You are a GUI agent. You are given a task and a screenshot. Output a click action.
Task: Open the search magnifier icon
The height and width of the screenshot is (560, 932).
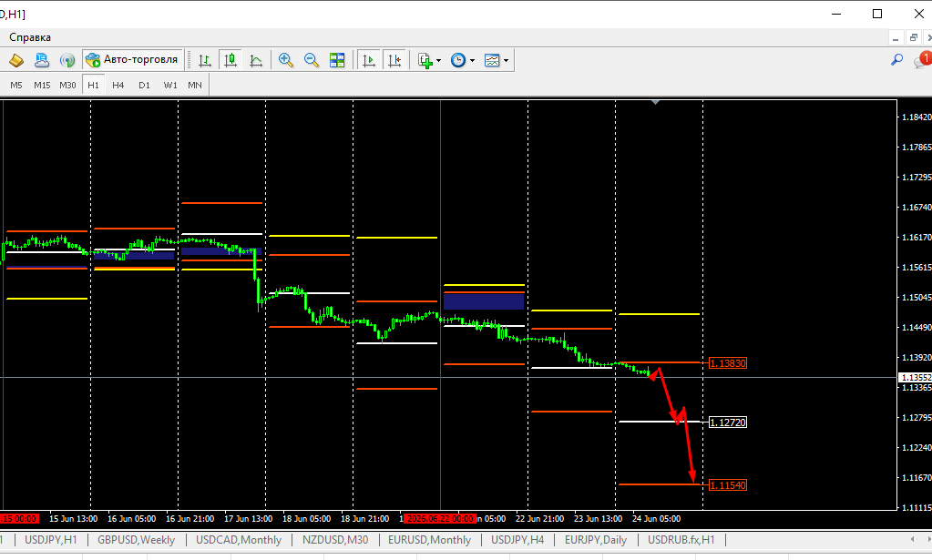click(x=897, y=60)
